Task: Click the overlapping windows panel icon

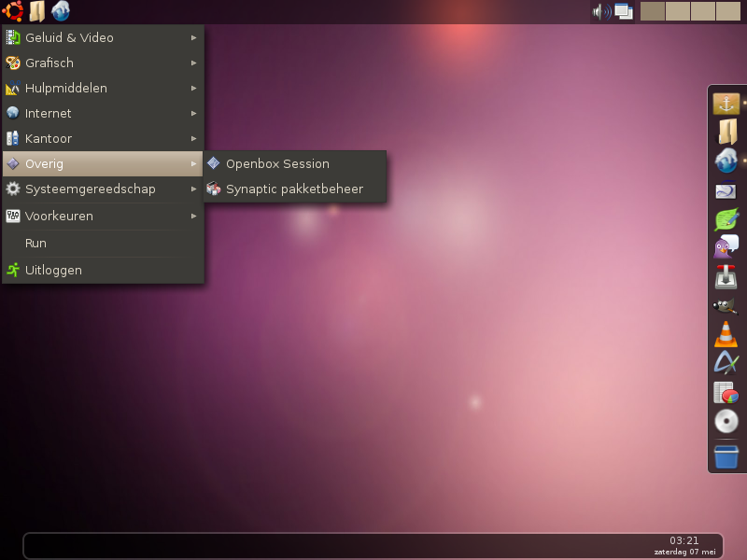Action: coord(624,11)
